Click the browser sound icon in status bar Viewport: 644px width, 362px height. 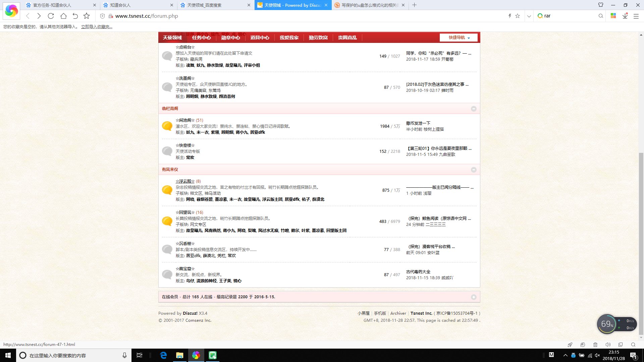point(608,345)
